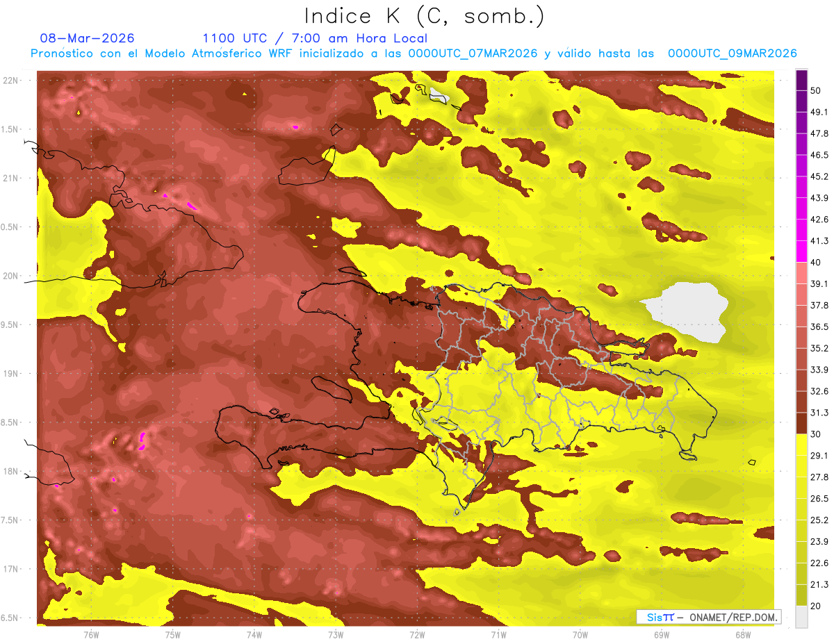834x644 pixels.
Task: Click the "32.6" legend value
Action: pyautogui.click(x=819, y=391)
